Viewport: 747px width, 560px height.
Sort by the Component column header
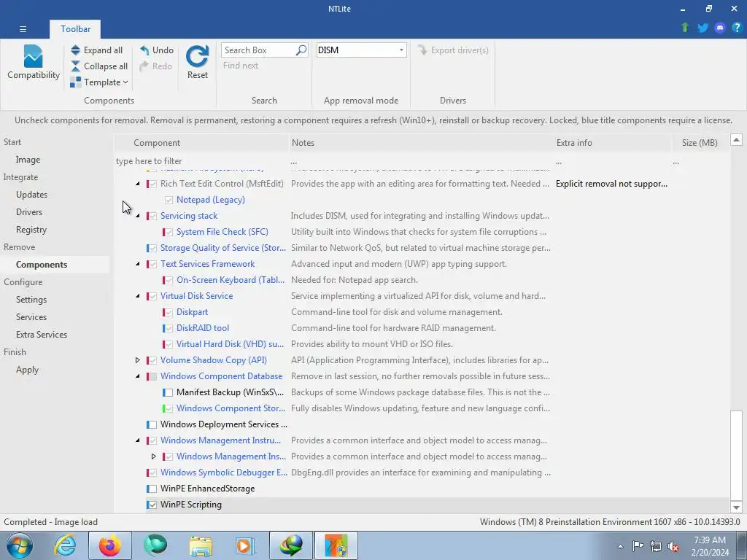[x=202, y=143]
